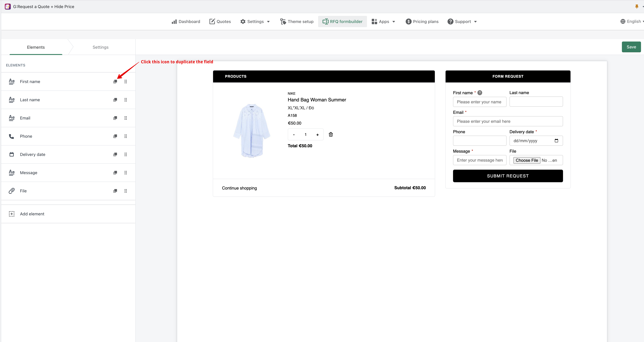Decrease product quantity with minus button
Viewport: 644px width, 342px height.
pyautogui.click(x=294, y=135)
